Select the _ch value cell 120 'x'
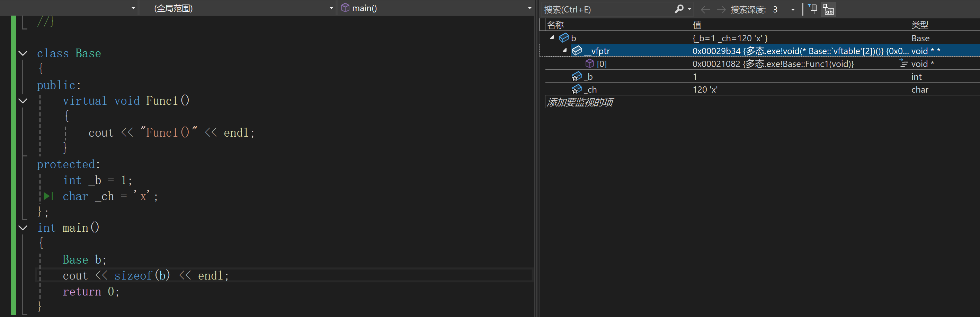 800,89
